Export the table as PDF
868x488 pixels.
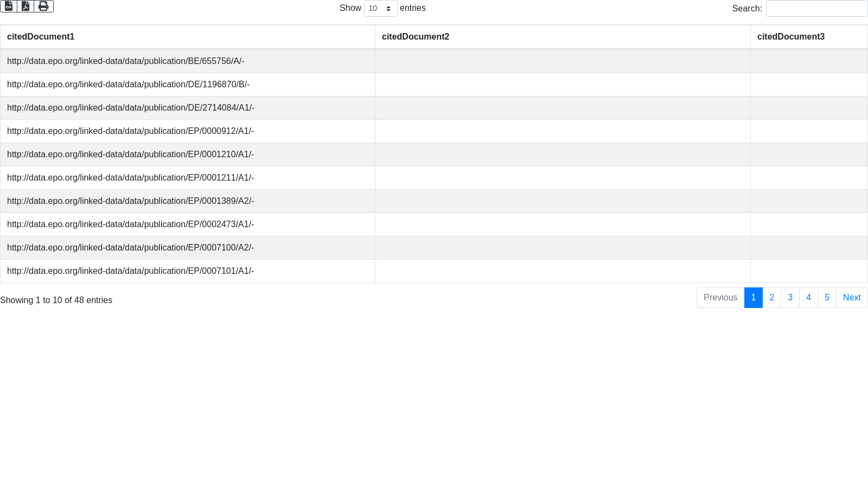click(x=25, y=6)
